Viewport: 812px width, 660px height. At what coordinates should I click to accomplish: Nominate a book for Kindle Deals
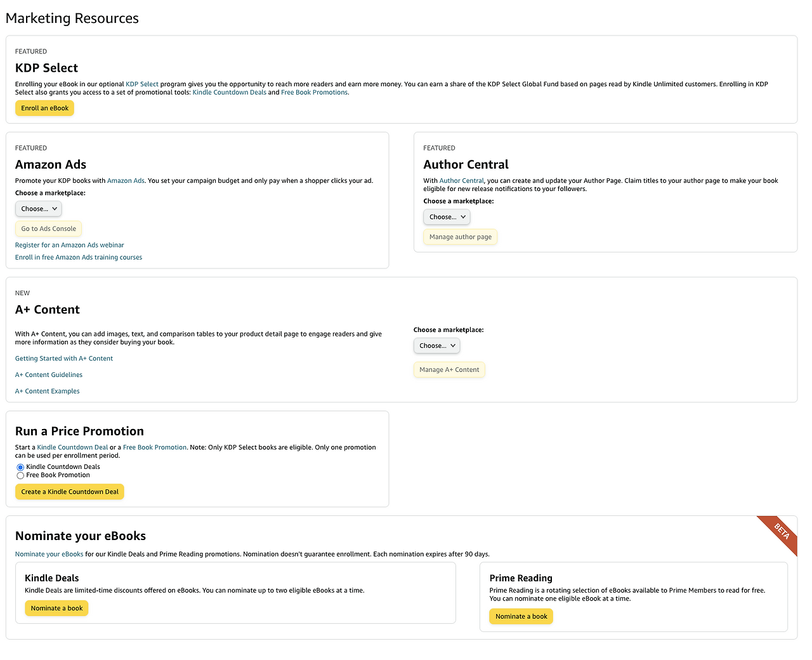(x=56, y=609)
